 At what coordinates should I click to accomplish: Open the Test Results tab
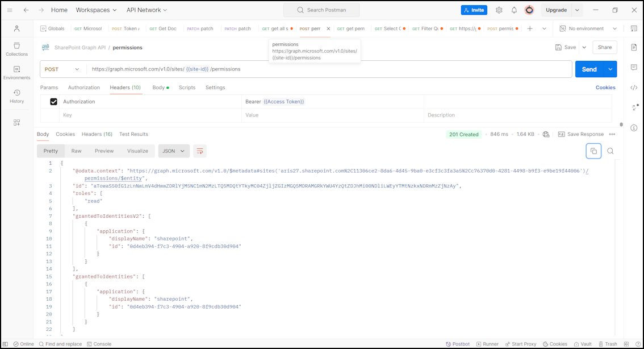coord(133,134)
